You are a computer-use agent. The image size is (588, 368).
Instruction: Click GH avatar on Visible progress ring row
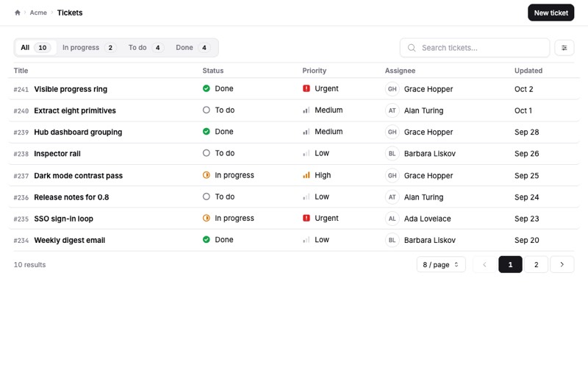point(392,89)
